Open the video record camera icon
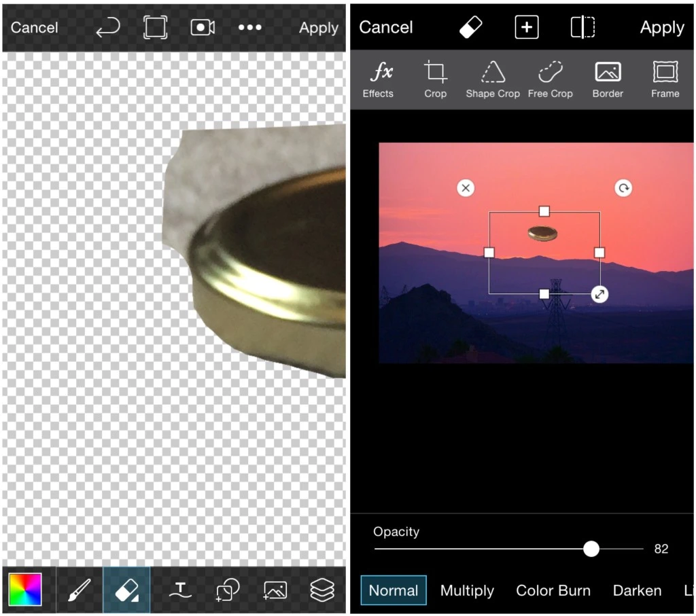696x616 pixels. point(203,27)
